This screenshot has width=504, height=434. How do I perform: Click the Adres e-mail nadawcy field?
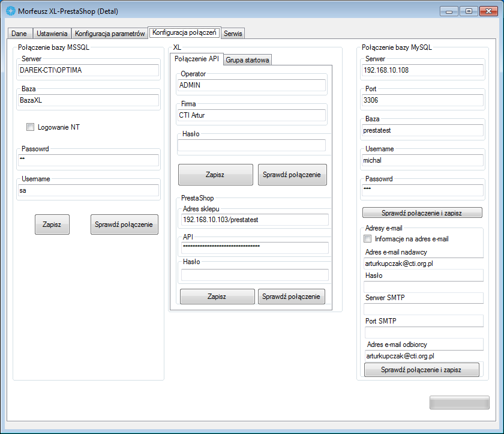(x=424, y=264)
